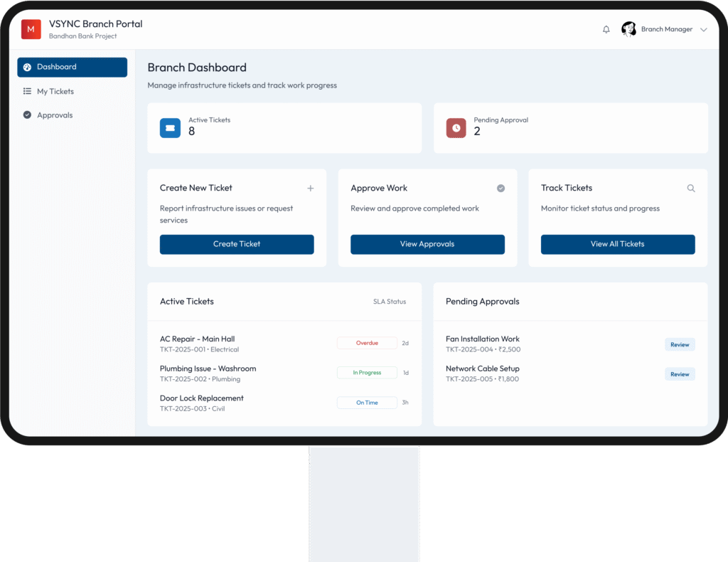Review the Network Cable Setup approval
Viewport: 728px width, 562px height.
[680, 374]
